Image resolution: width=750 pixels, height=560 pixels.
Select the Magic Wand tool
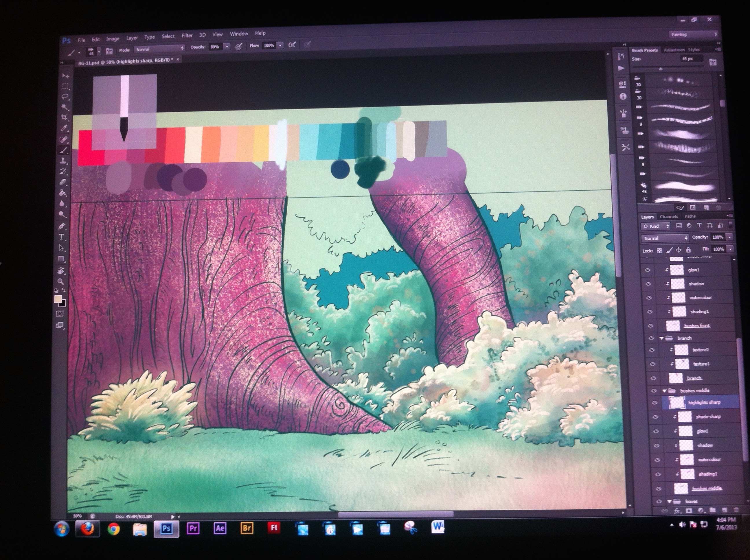click(x=65, y=107)
